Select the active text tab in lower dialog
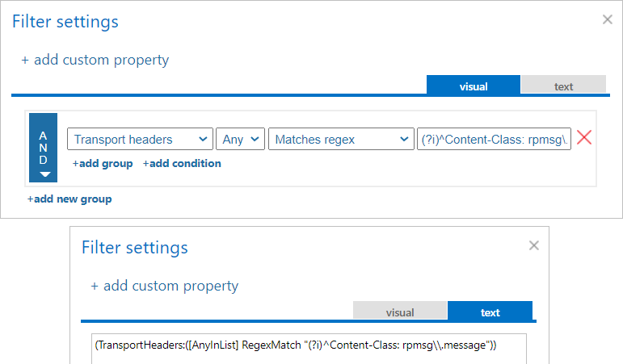623x364 pixels. pos(490,312)
